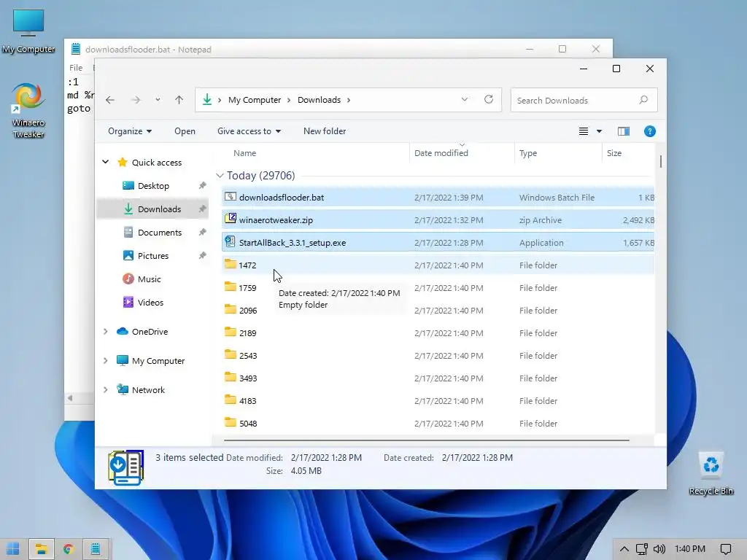Screen dimensions: 747x560
Task: Open the address bar history dropdown
Action: (465, 99)
